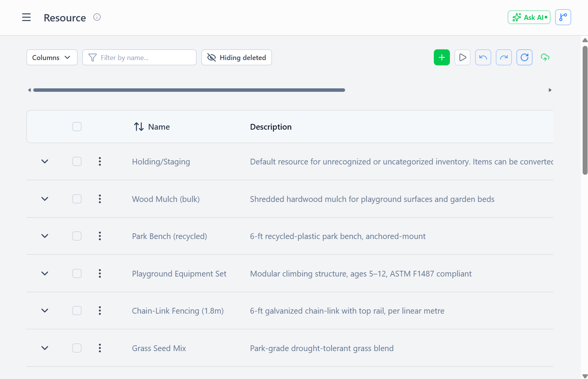This screenshot has height=379, width=588.
Task: Sort by the Name column
Action: tap(152, 127)
